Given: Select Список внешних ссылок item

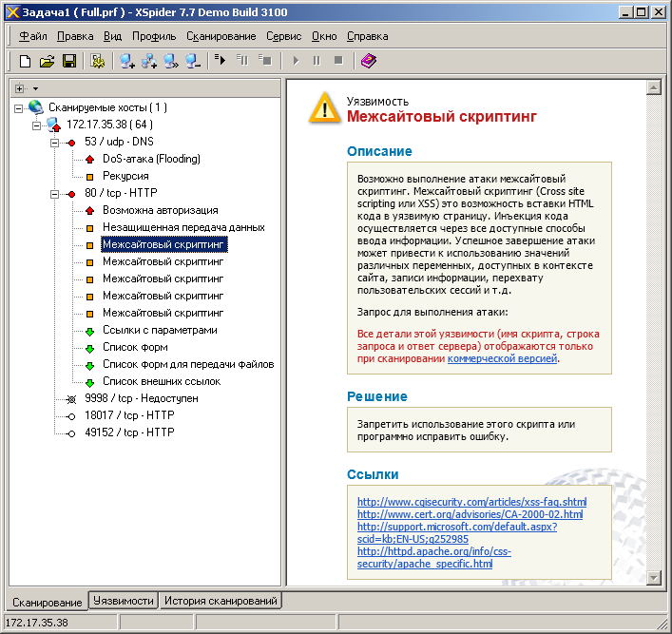Looking at the screenshot, I should pyautogui.click(x=162, y=381).
